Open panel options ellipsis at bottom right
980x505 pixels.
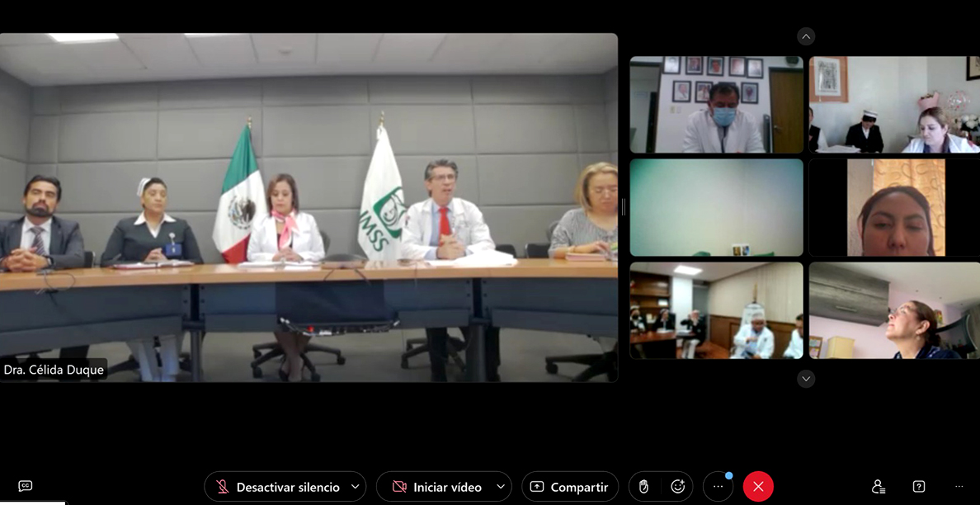pyautogui.click(x=959, y=487)
